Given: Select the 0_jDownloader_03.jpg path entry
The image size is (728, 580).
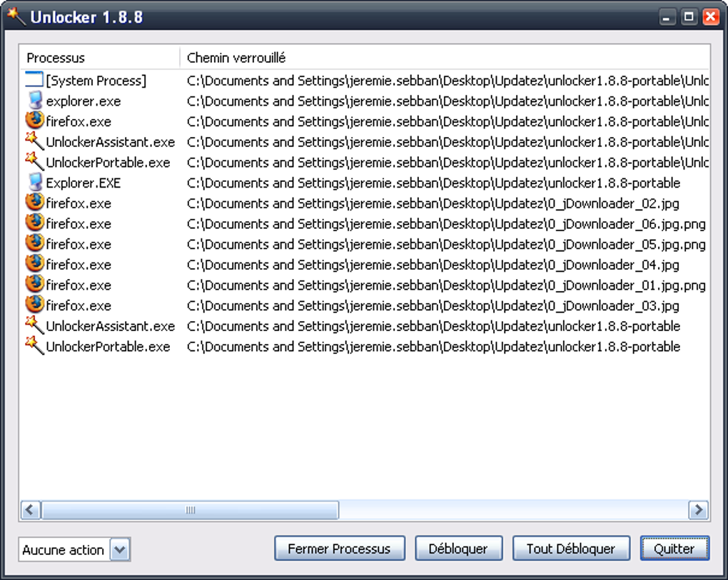Looking at the screenshot, I should point(433,305).
